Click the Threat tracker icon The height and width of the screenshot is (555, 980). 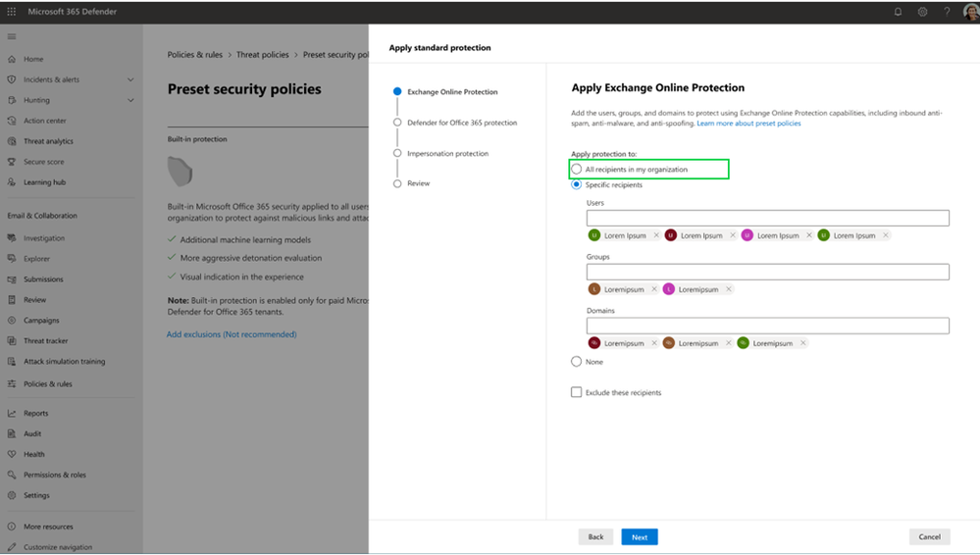[11, 340]
